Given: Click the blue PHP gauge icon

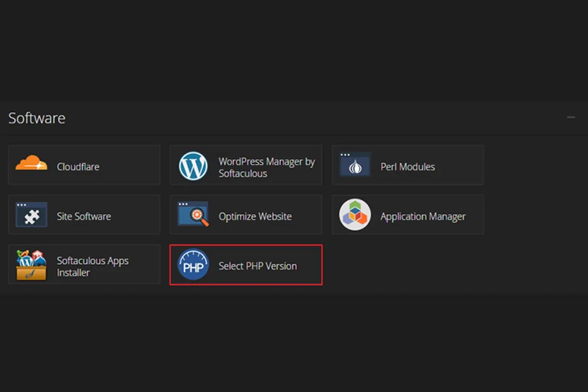Looking at the screenshot, I should coord(193,265).
